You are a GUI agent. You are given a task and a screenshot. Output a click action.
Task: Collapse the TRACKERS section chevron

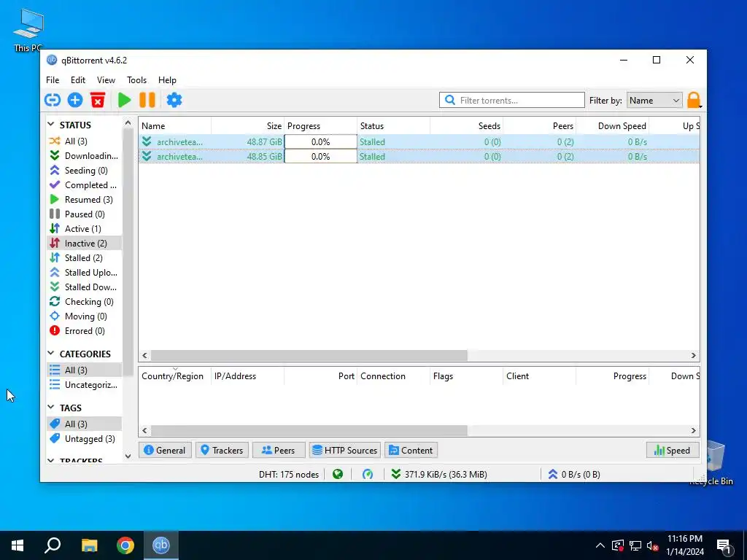[51, 461]
